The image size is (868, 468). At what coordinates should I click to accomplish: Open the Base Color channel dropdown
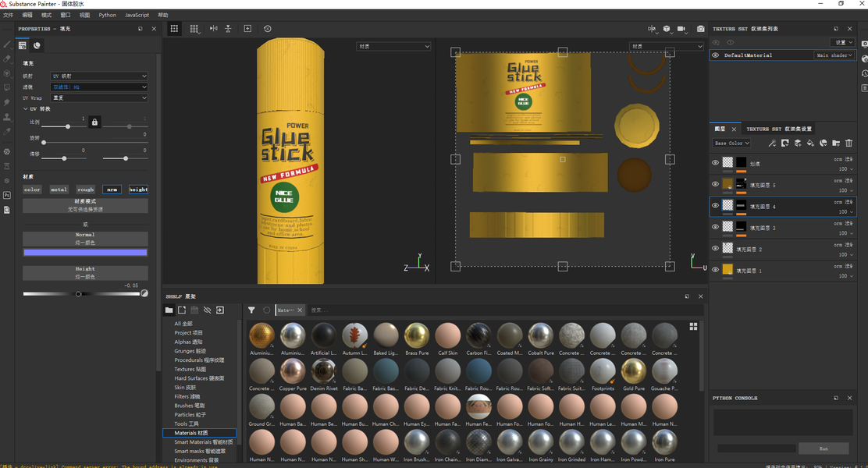tap(731, 143)
